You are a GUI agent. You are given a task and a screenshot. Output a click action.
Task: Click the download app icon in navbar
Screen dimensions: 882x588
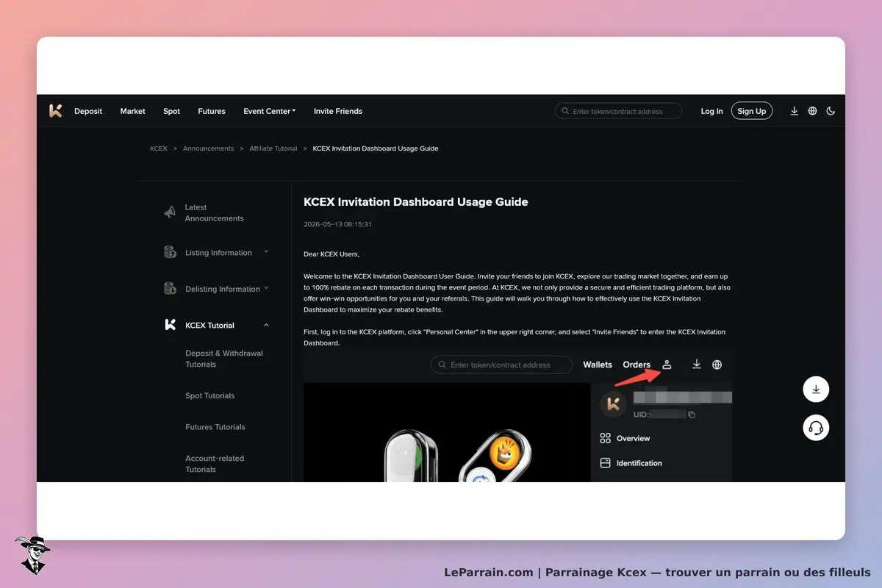[x=795, y=111]
